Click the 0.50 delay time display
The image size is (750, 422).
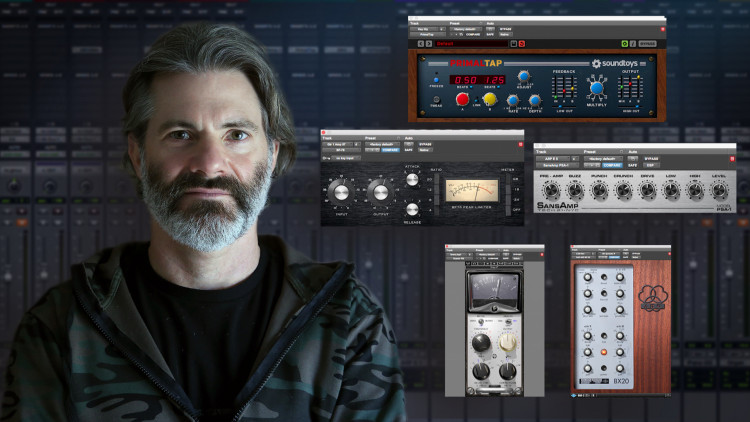tap(465, 79)
